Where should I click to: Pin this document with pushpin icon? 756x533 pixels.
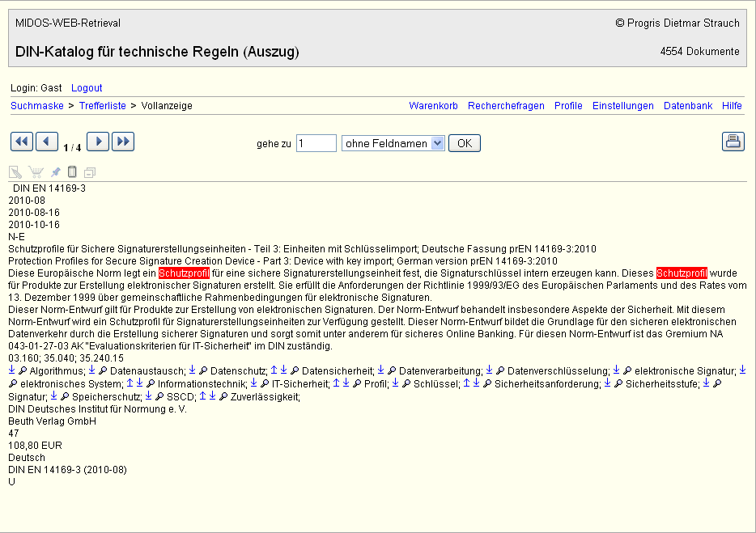tap(55, 172)
